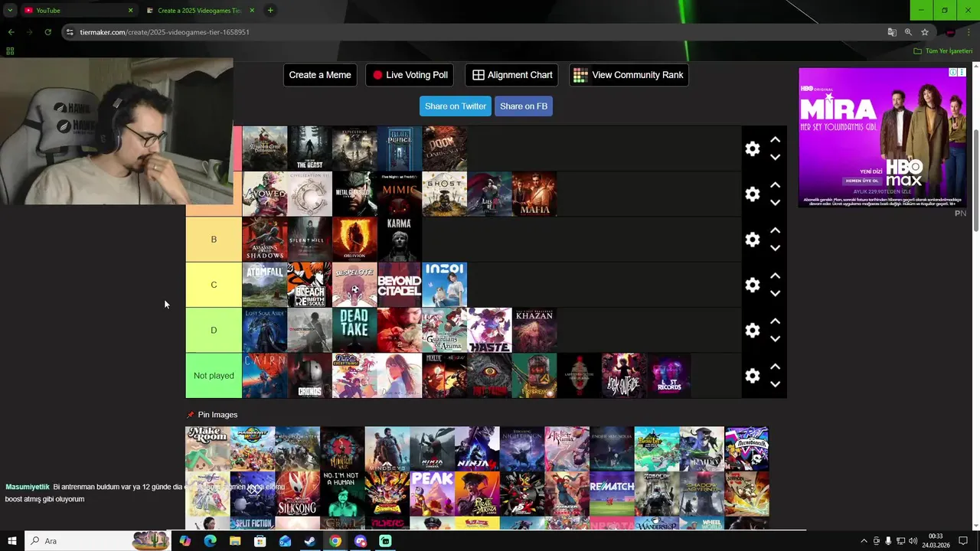Move the B tier row down
Viewport: 980px width, 551px height.
pyautogui.click(x=775, y=248)
